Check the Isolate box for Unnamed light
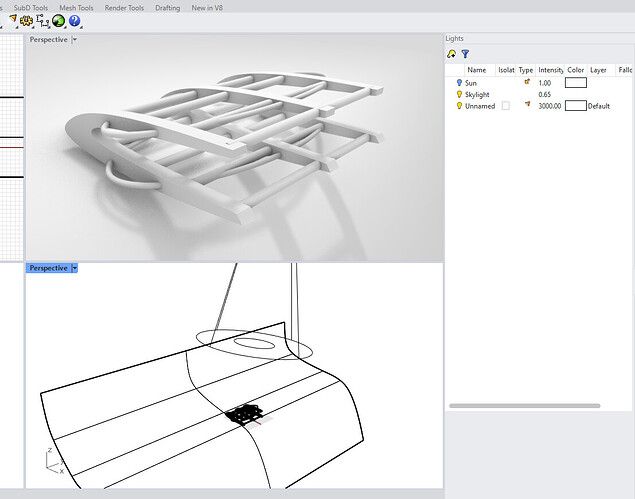This screenshot has height=499, width=635. coord(505,106)
